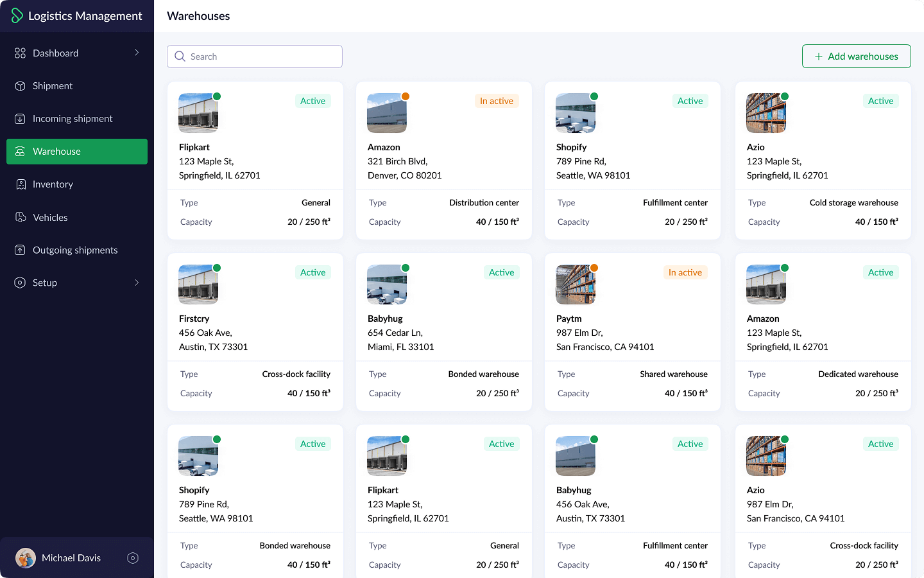924x578 pixels.
Task: Open the Paytm warehouse thumbnail image
Action: click(575, 285)
